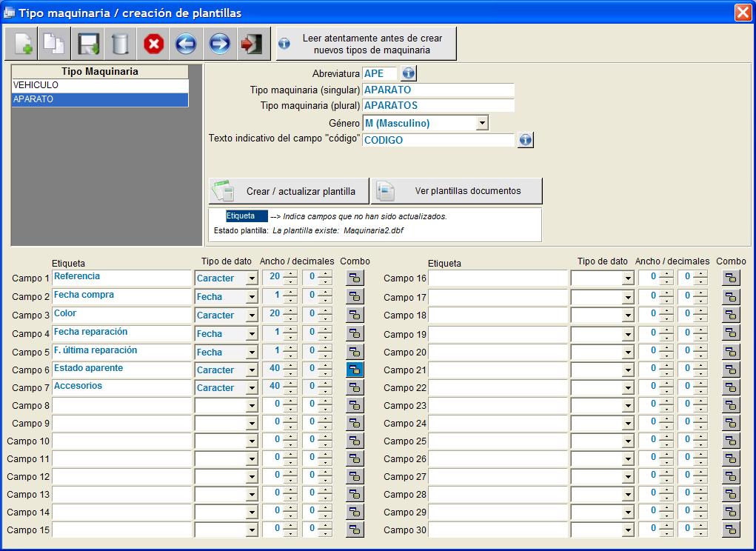Click empty Etiqueta field for Campo 16
The height and width of the screenshot is (551, 756).
click(x=498, y=278)
